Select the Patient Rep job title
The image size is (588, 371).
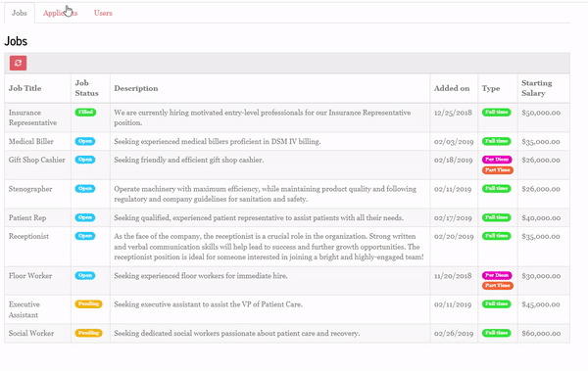(27, 217)
